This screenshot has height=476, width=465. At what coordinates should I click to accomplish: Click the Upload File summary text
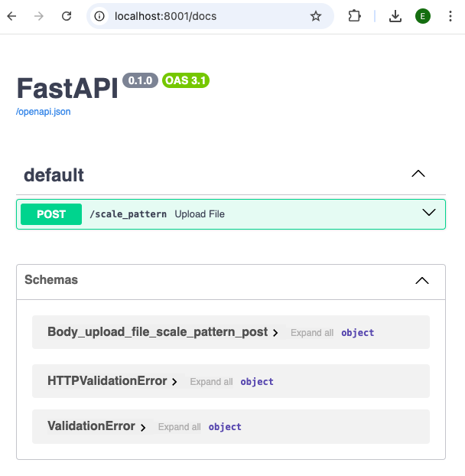[200, 214]
